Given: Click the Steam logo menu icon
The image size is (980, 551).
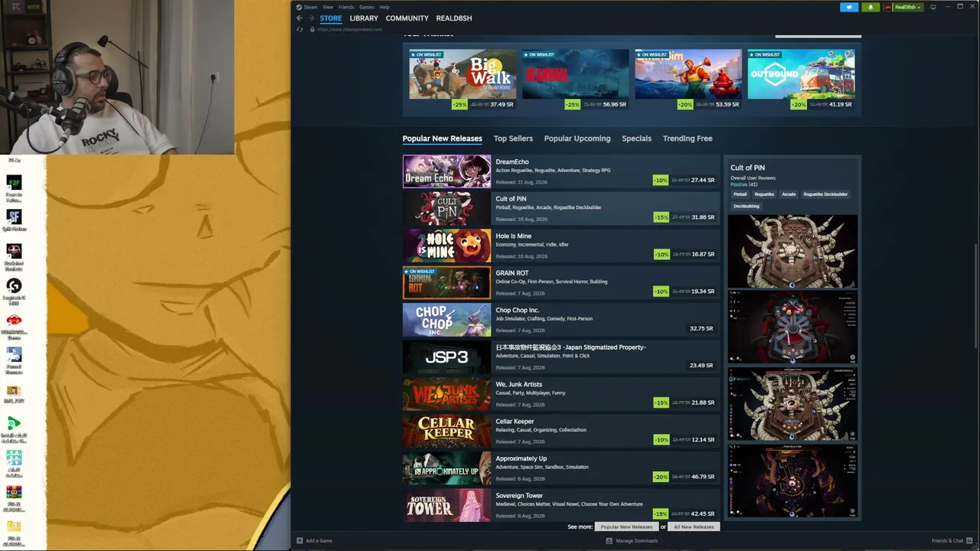Looking at the screenshot, I should click(299, 7).
